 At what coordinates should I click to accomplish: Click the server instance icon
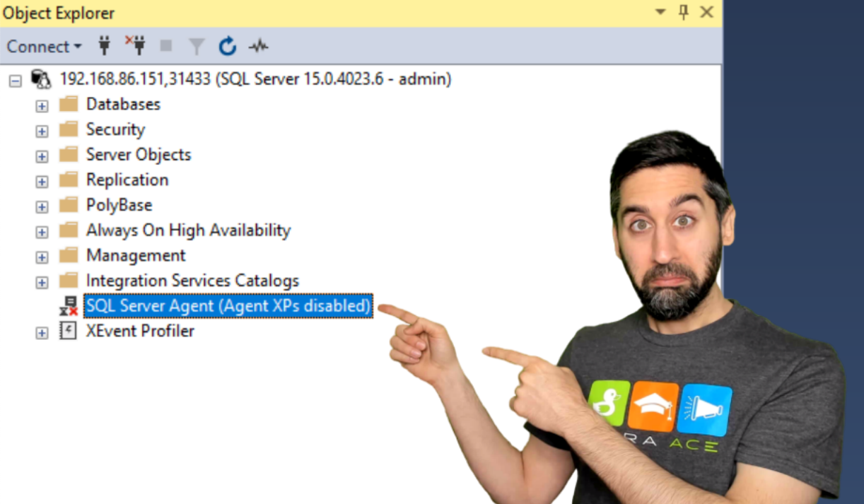(x=40, y=78)
